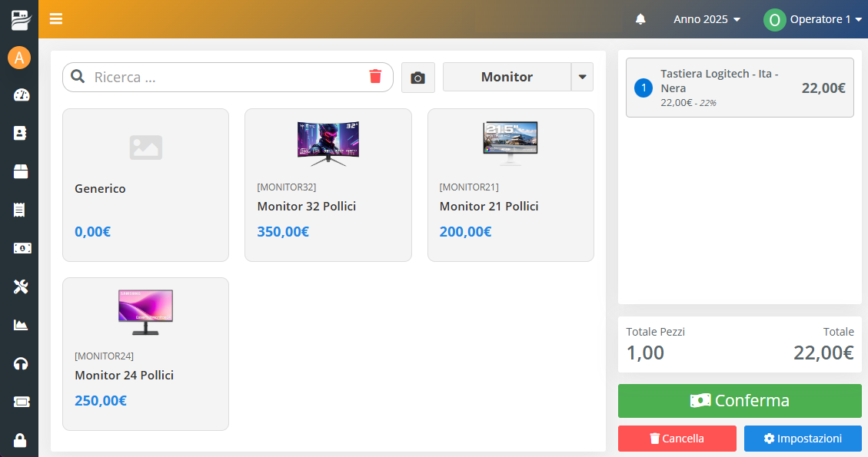
Task: Toggle the hamburger menu
Action: point(56,18)
